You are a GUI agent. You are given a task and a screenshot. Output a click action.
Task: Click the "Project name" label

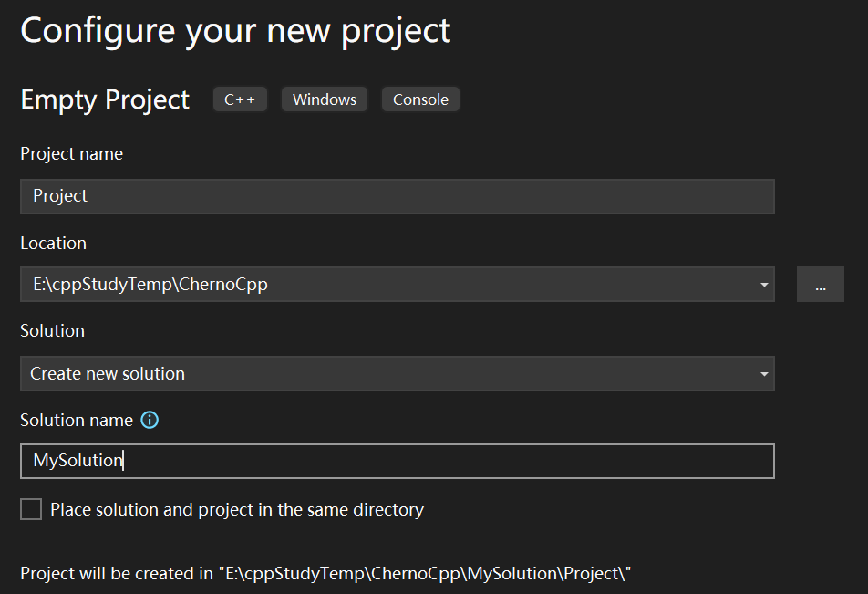[71, 154]
